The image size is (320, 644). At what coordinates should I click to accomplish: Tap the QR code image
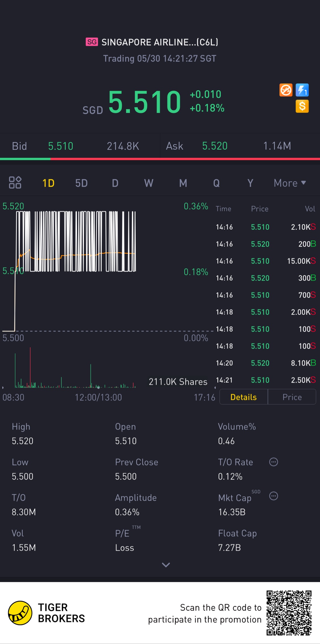pyautogui.click(x=289, y=613)
